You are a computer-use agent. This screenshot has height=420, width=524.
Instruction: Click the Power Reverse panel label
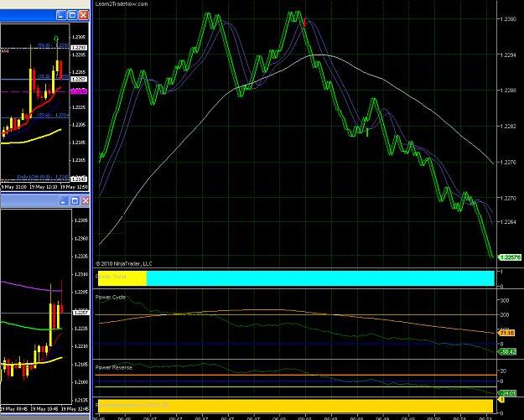(x=114, y=367)
